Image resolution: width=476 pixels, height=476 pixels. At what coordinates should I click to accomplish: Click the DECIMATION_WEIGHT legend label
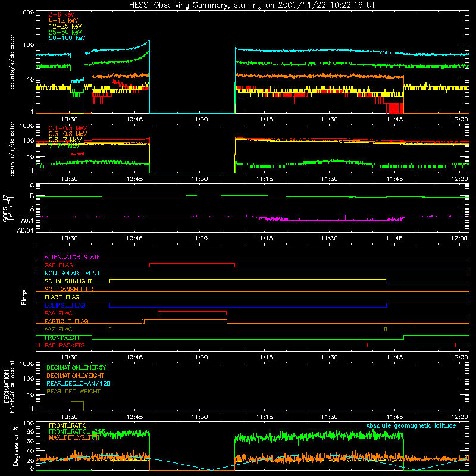(x=76, y=375)
